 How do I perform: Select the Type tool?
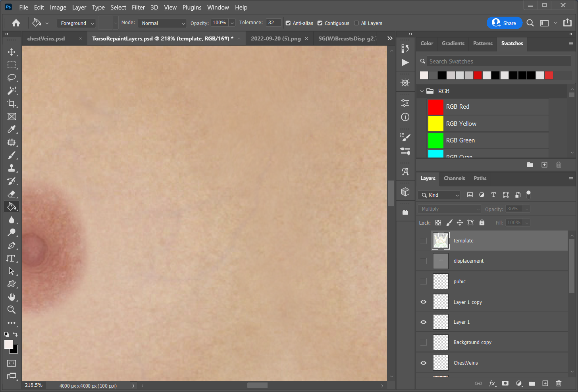click(12, 258)
